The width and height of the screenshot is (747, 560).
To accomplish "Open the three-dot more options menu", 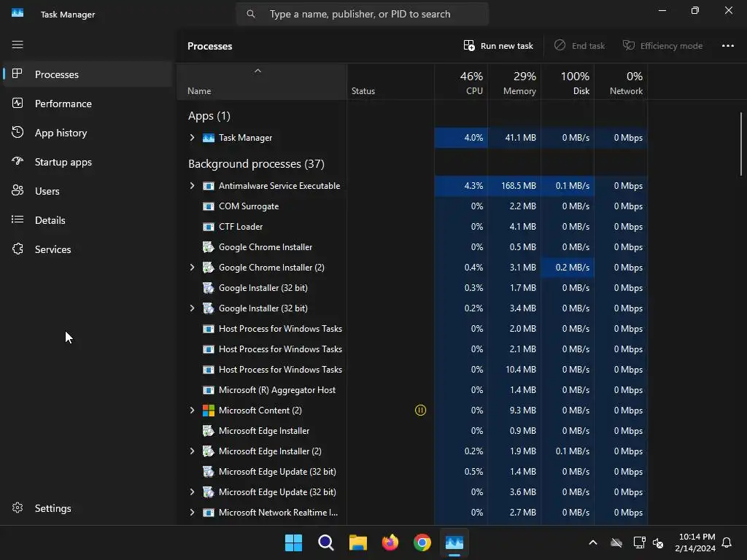I will click(x=727, y=46).
